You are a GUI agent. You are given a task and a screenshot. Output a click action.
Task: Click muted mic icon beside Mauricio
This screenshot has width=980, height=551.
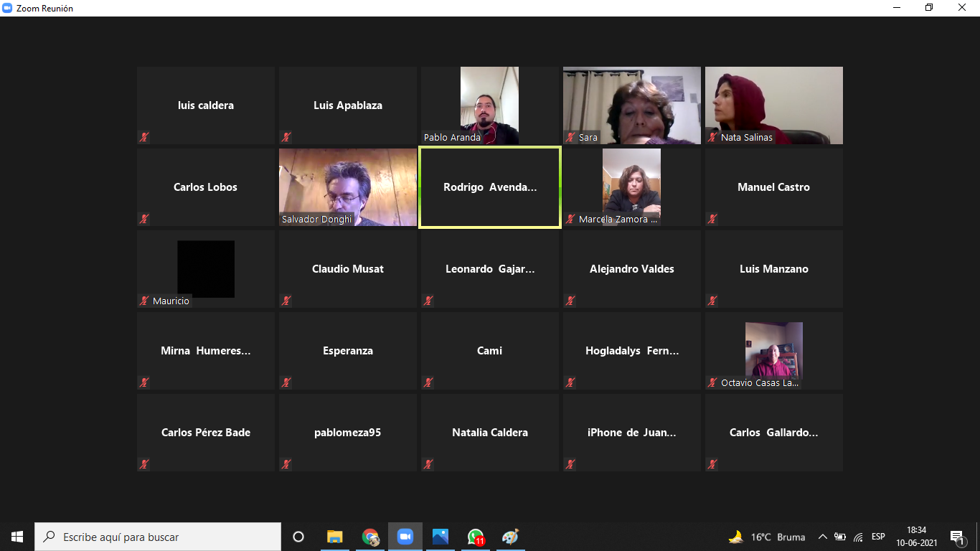[144, 301]
